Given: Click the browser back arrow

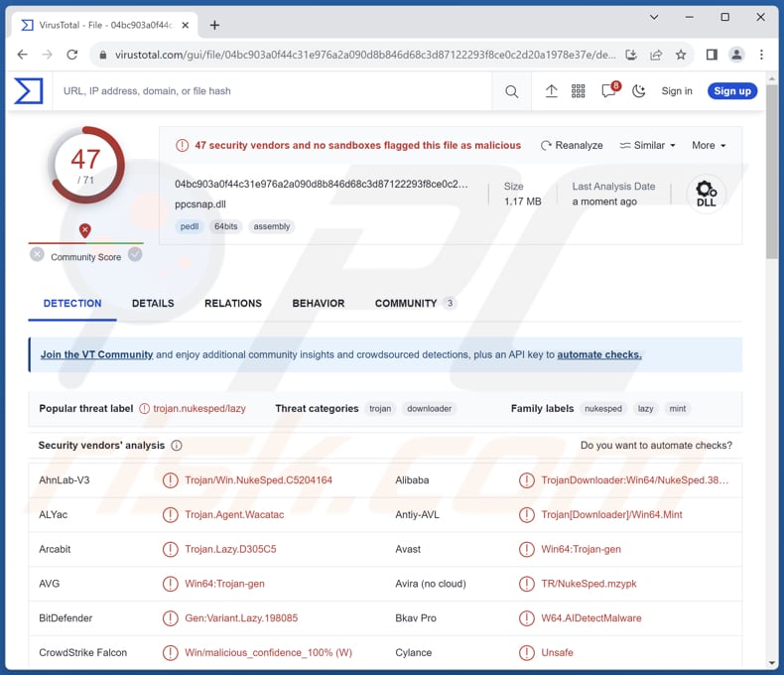Looking at the screenshot, I should [23, 55].
